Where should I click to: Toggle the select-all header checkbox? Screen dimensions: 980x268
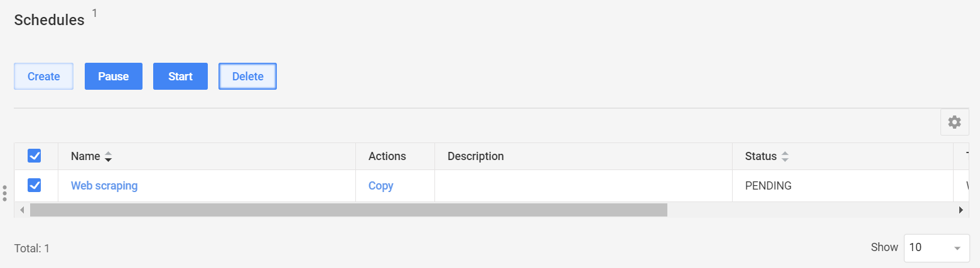click(35, 156)
